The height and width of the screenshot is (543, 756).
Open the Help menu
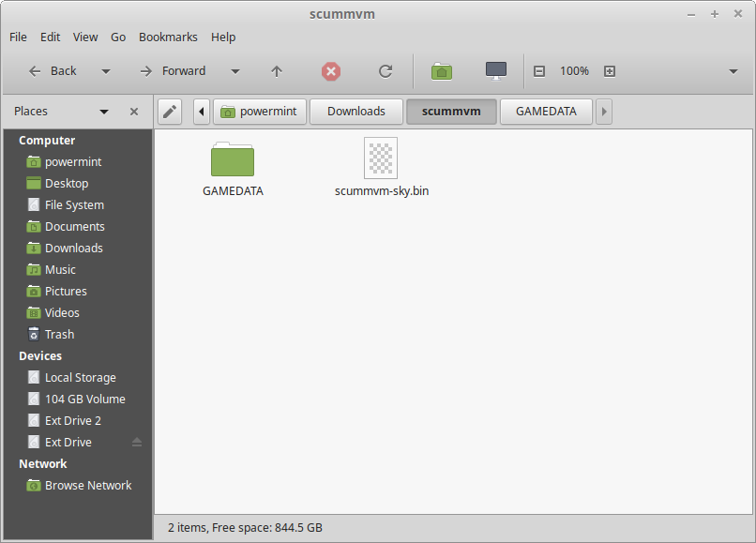(x=223, y=38)
